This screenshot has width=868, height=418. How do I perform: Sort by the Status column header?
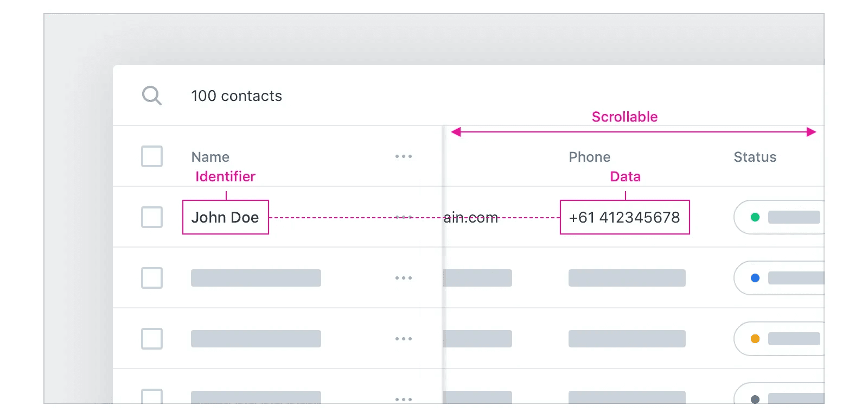[755, 157]
